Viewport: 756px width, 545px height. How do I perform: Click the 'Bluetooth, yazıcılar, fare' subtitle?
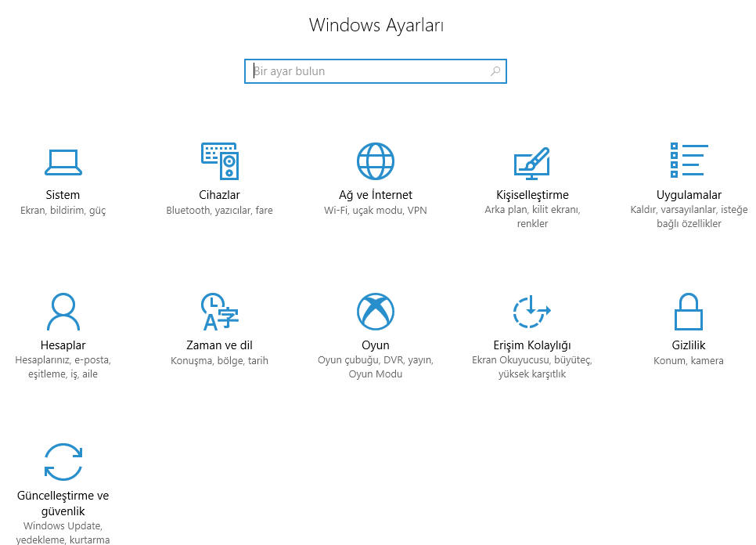[x=219, y=210]
